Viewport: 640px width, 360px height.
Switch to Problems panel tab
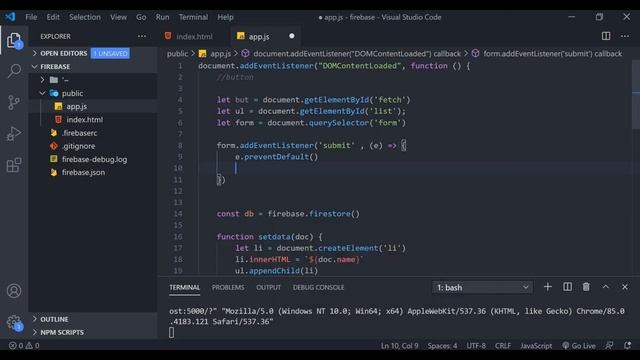click(228, 287)
